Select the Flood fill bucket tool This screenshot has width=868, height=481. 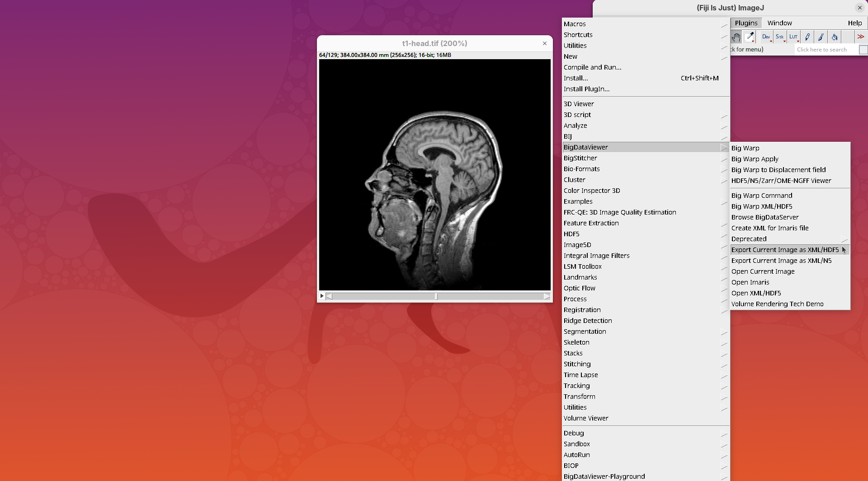(x=835, y=37)
